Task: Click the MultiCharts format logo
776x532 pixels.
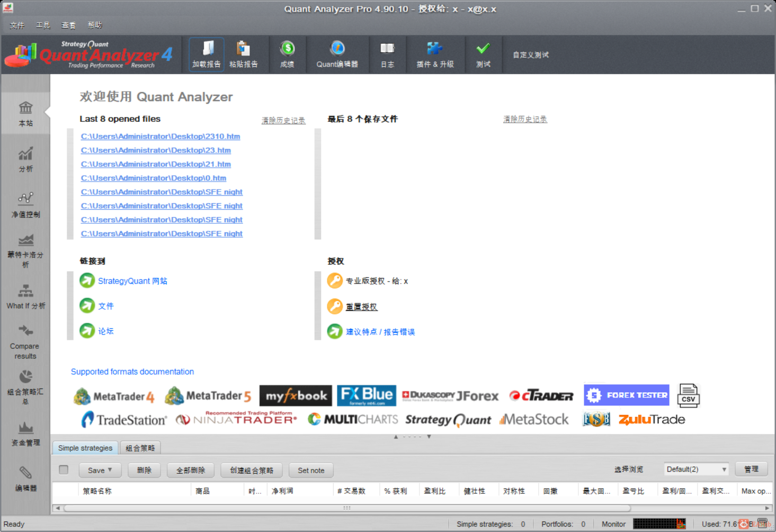Action: (353, 419)
